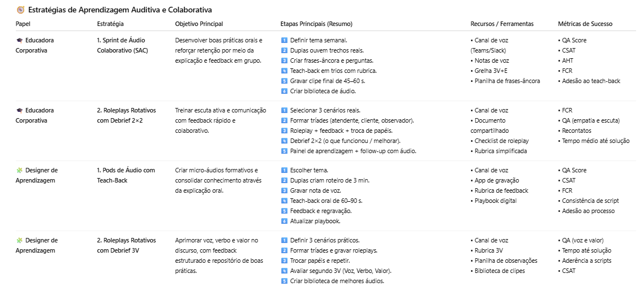Click step 3 icon beside "Roleplay + feedback"
Screen dimensions: 644x295
click(284, 131)
